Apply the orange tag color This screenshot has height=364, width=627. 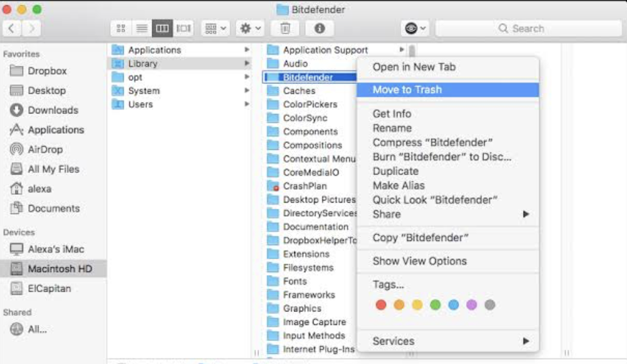pyautogui.click(x=399, y=305)
